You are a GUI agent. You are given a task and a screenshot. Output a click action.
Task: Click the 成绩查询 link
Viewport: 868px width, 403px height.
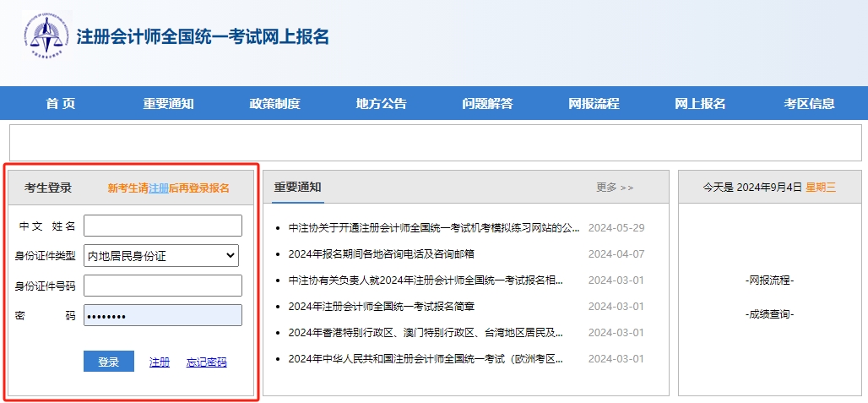tap(769, 314)
